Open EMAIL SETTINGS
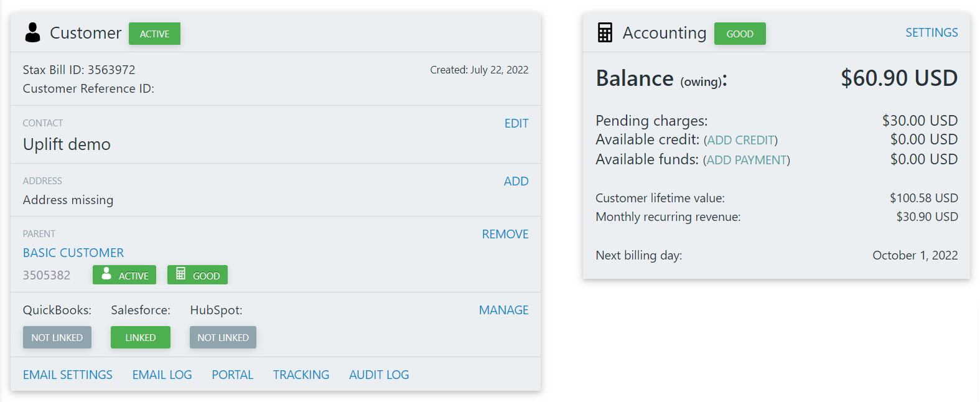 point(68,375)
